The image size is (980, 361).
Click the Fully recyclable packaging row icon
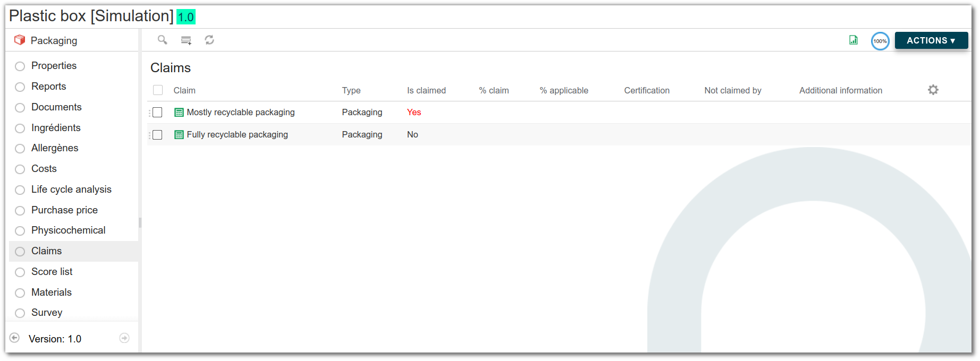click(x=179, y=135)
